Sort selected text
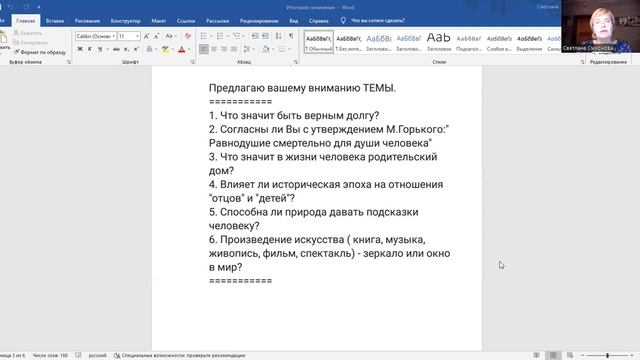Screen dimensions: 640x360 (278, 36)
